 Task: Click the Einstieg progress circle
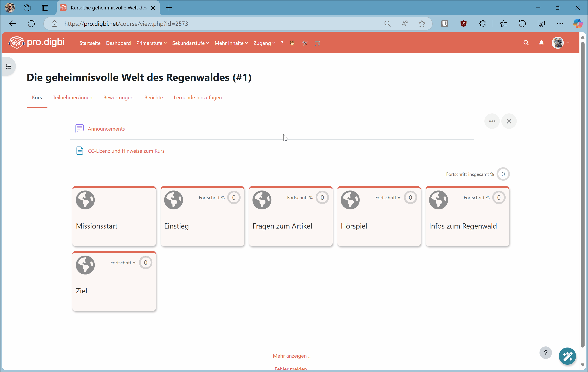tap(234, 197)
